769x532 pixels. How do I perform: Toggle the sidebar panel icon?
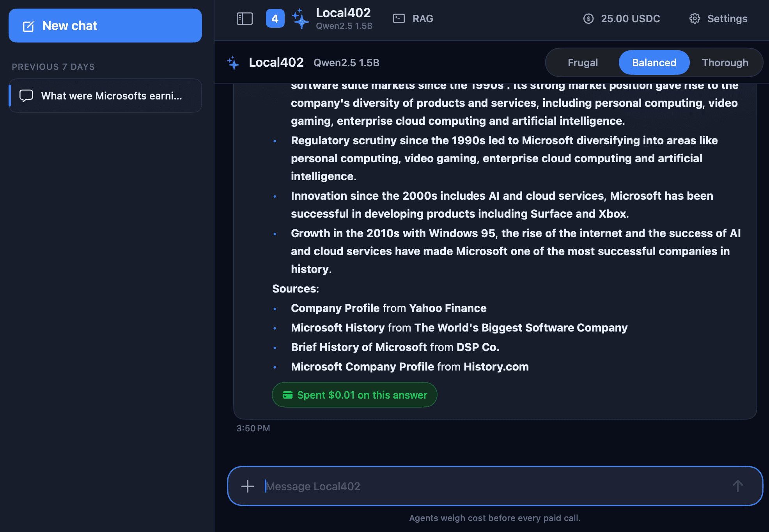tap(245, 19)
